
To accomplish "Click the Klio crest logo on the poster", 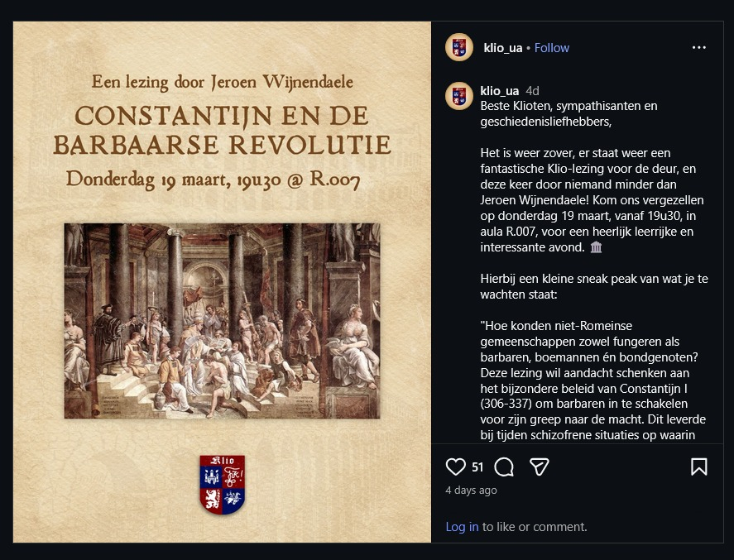I will [222, 485].
